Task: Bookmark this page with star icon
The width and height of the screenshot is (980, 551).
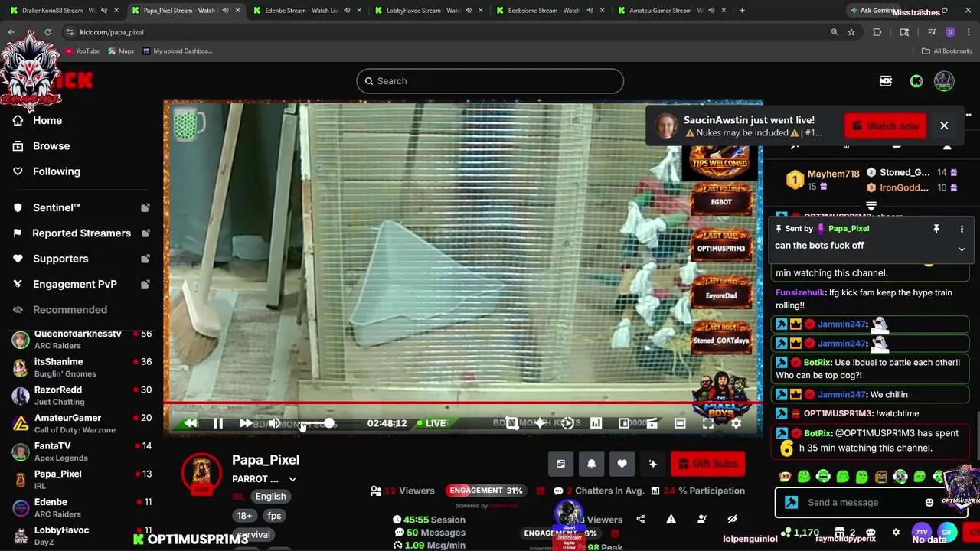Action: (851, 32)
